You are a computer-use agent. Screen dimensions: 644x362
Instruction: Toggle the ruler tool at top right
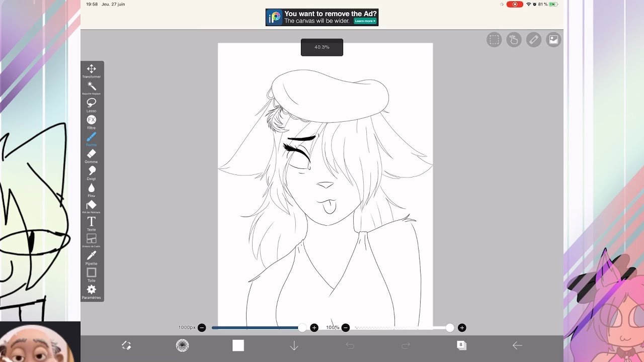pyautogui.click(x=533, y=40)
